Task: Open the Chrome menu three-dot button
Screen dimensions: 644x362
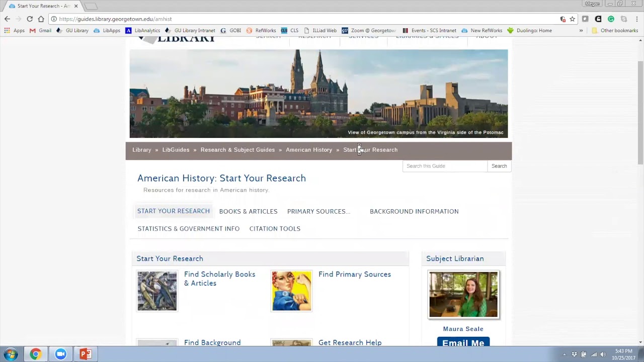Action: click(x=636, y=19)
